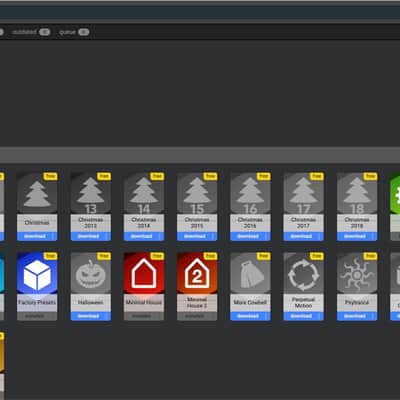Click the Psytrance name label
The height and width of the screenshot is (400, 400).
357,302
